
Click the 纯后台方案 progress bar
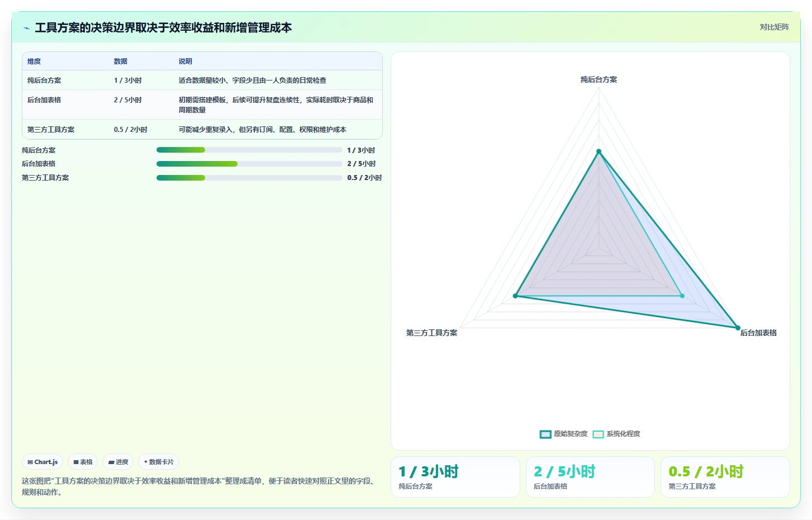[x=249, y=150]
